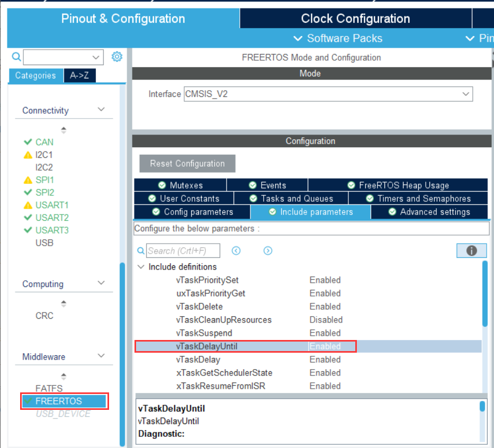
Task: Select CAN peripheral
Action: point(44,142)
